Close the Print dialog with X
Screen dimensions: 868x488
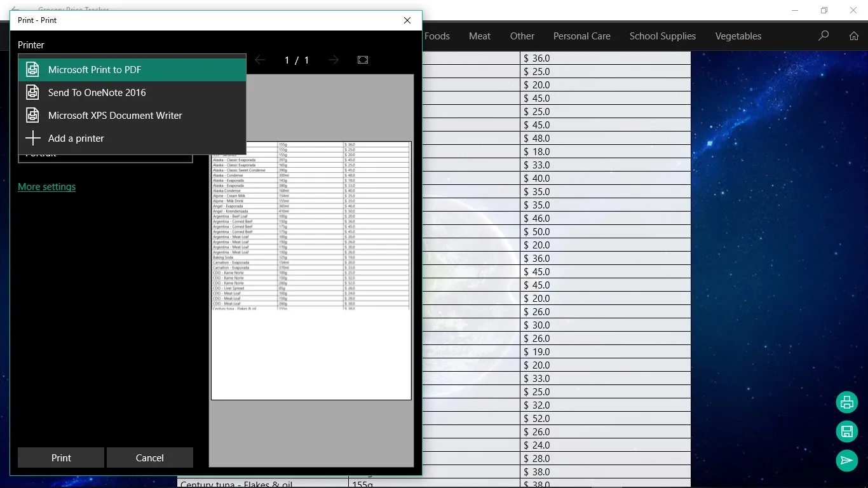click(x=407, y=20)
